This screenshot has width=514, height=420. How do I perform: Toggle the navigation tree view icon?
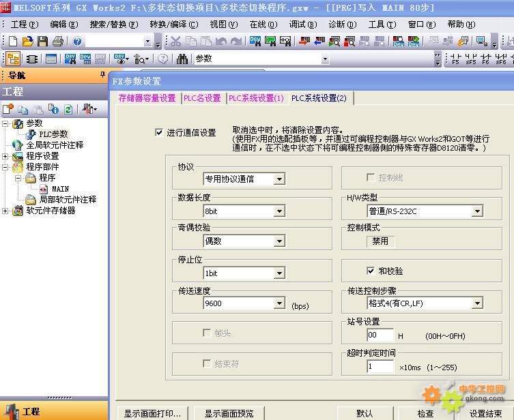pyautogui.click(x=14, y=59)
